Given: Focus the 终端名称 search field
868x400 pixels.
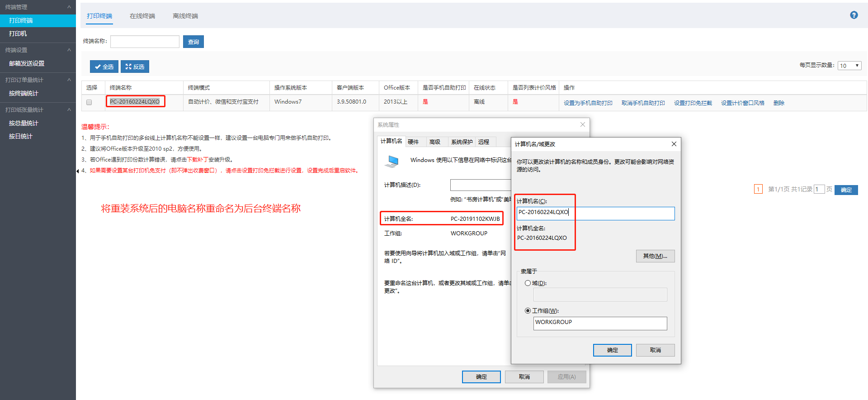Looking at the screenshot, I should point(145,42).
